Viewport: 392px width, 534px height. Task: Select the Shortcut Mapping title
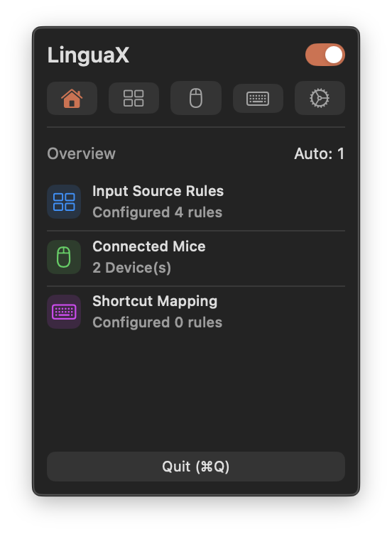point(155,301)
